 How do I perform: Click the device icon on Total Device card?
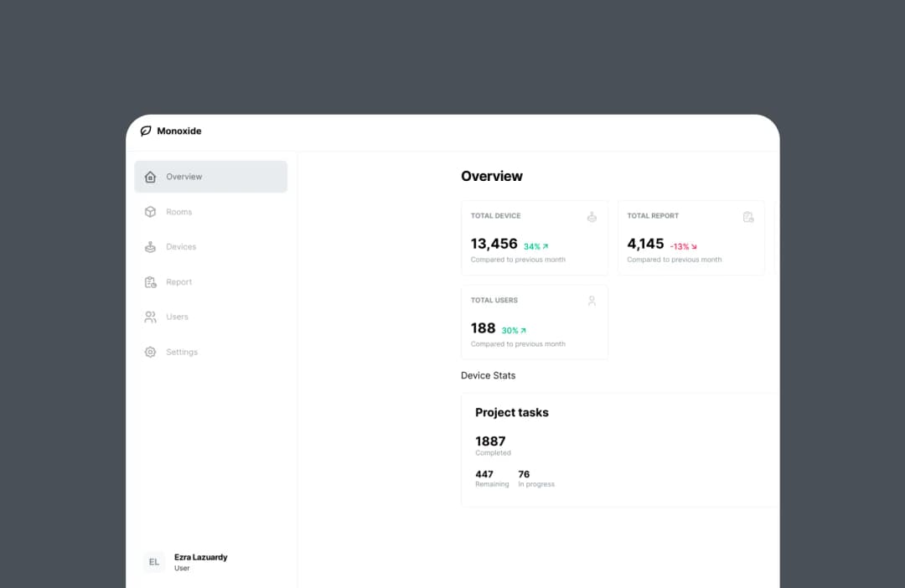592,216
